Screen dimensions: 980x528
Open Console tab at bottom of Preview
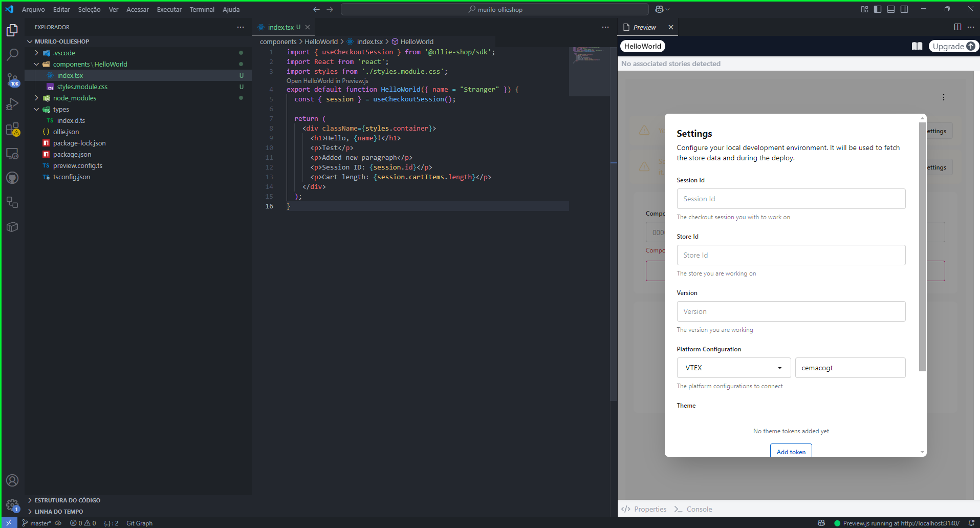pos(693,509)
